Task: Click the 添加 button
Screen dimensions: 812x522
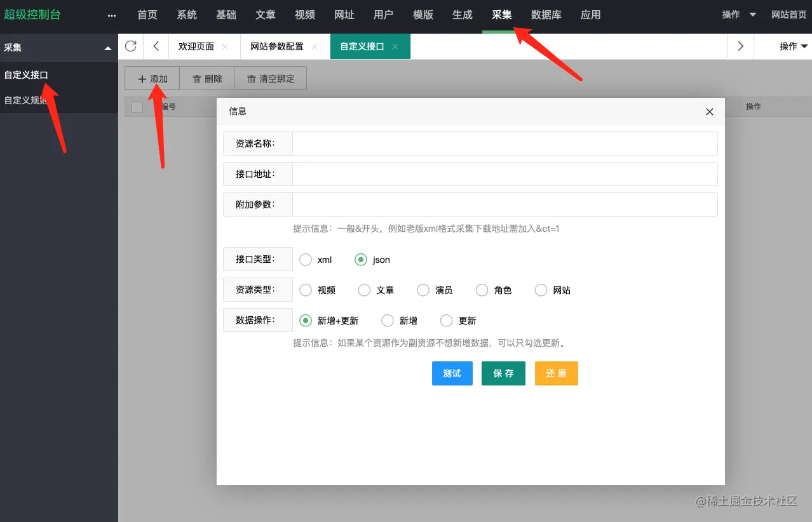Action: pos(152,79)
